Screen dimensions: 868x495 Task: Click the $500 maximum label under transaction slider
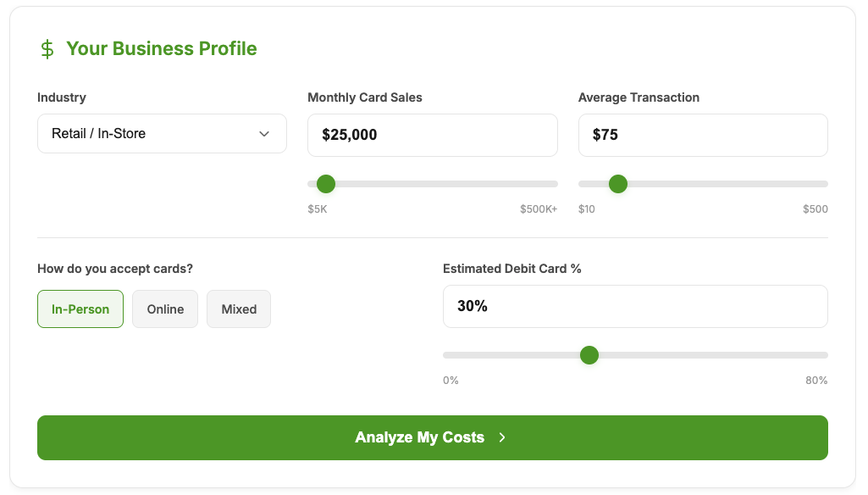coord(815,209)
